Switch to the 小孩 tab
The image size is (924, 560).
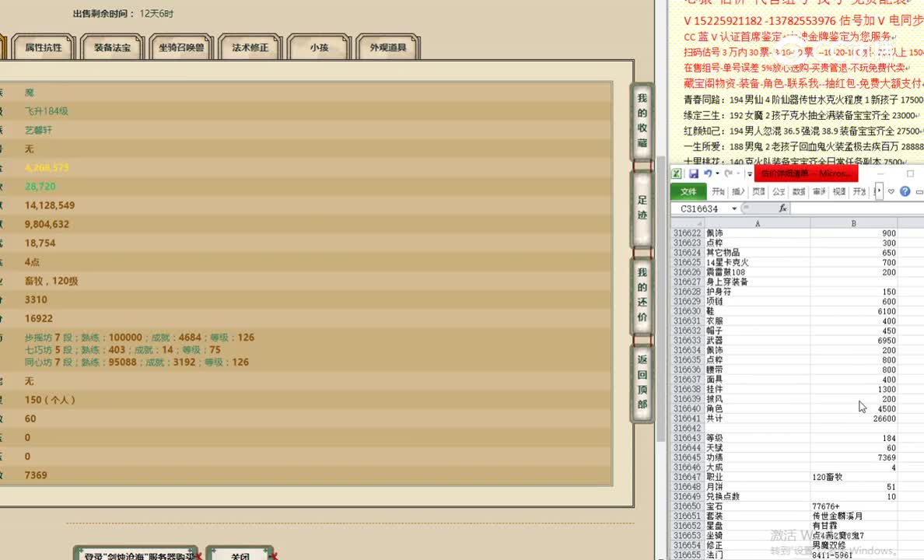319,47
